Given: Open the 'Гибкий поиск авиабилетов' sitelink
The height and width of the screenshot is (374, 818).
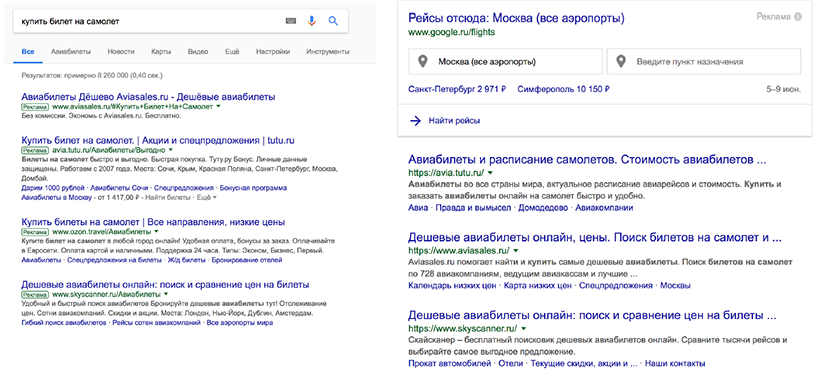Looking at the screenshot, I should 64,323.
